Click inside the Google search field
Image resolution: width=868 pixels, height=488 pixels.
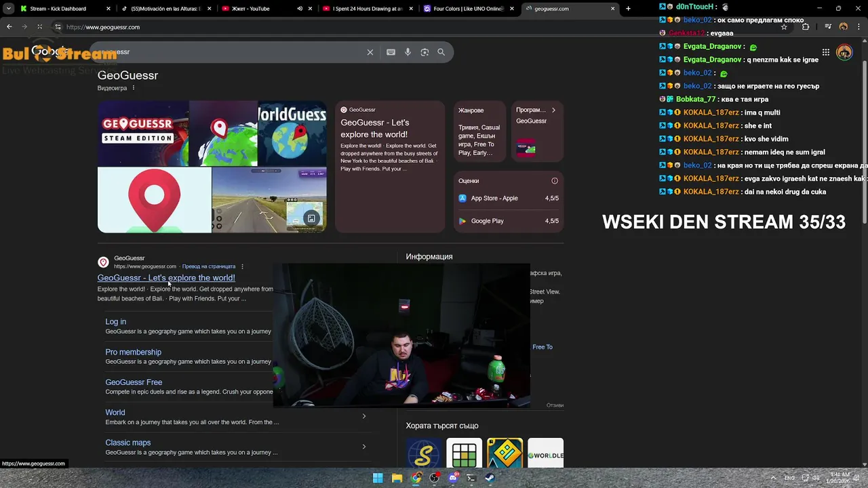click(x=231, y=52)
